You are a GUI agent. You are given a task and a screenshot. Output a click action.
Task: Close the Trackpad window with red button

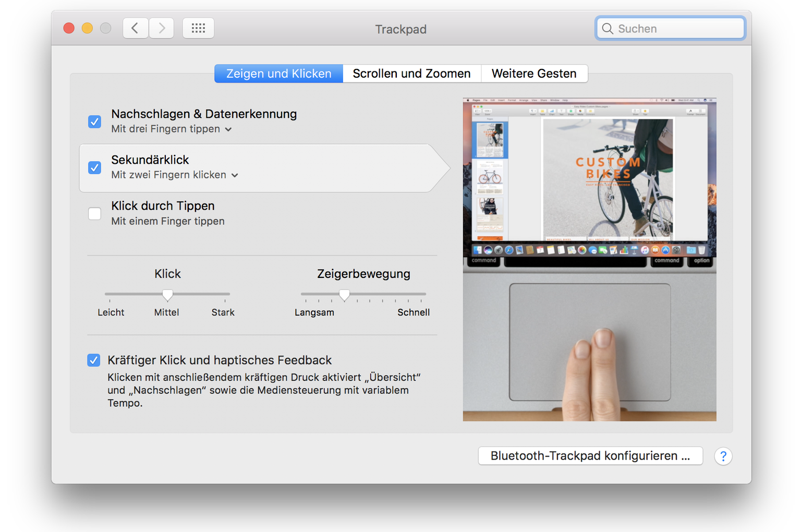tap(69, 28)
